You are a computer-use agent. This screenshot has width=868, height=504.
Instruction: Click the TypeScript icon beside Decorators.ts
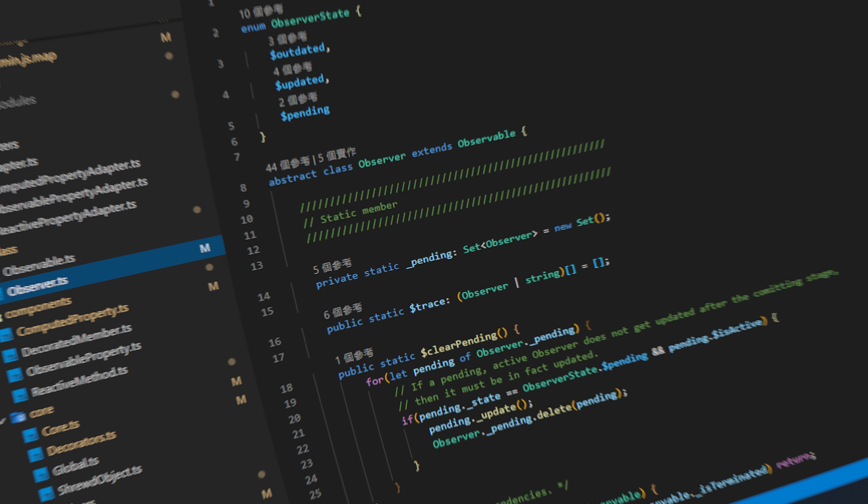click(x=36, y=455)
